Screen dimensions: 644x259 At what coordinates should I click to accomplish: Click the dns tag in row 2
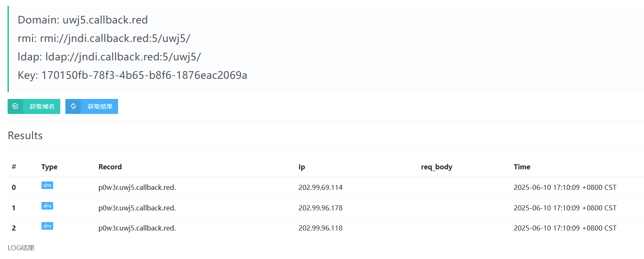coord(47,226)
